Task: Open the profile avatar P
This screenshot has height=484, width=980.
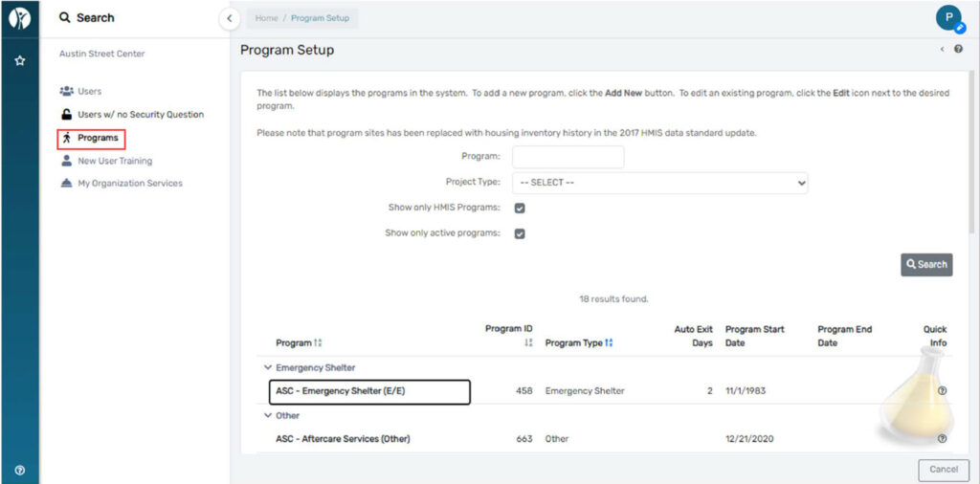Action: [948, 17]
